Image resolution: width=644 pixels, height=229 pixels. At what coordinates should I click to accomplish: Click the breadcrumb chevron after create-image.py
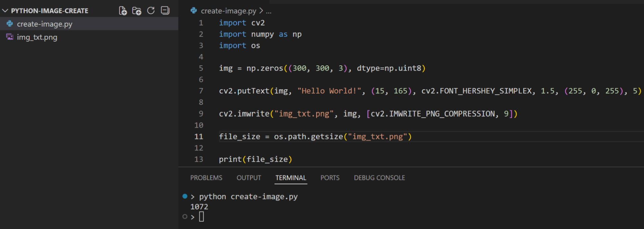point(261,11)
